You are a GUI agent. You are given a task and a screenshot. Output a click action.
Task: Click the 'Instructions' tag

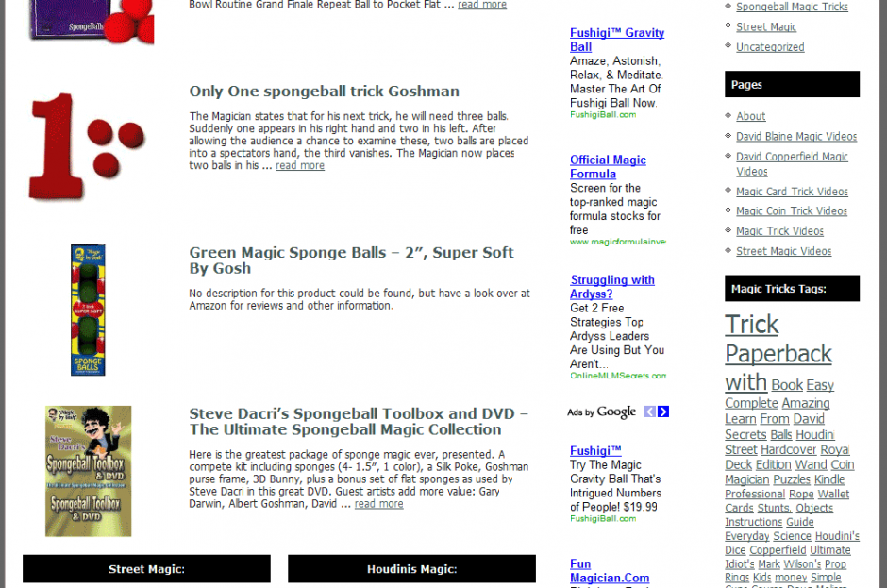(x=754, y=522)
